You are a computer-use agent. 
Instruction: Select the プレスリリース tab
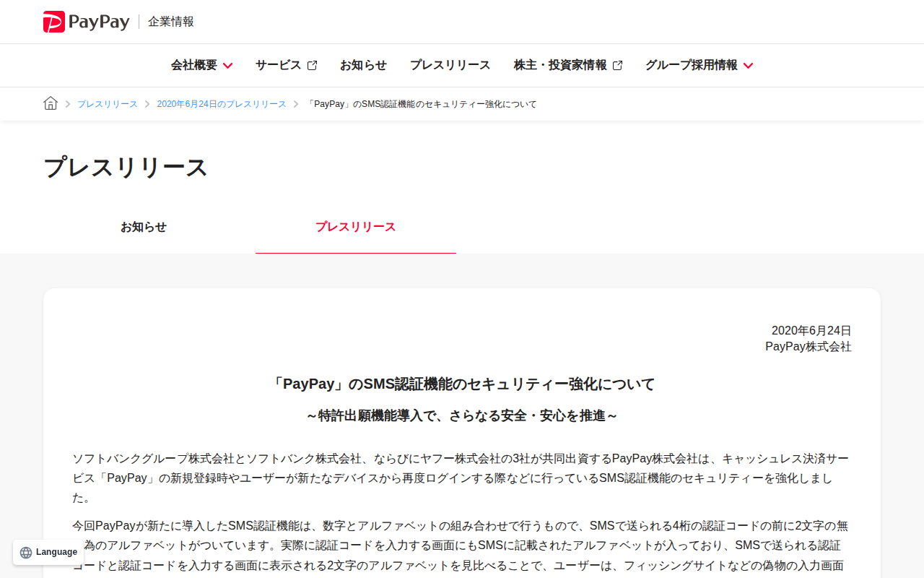(356, 227)
